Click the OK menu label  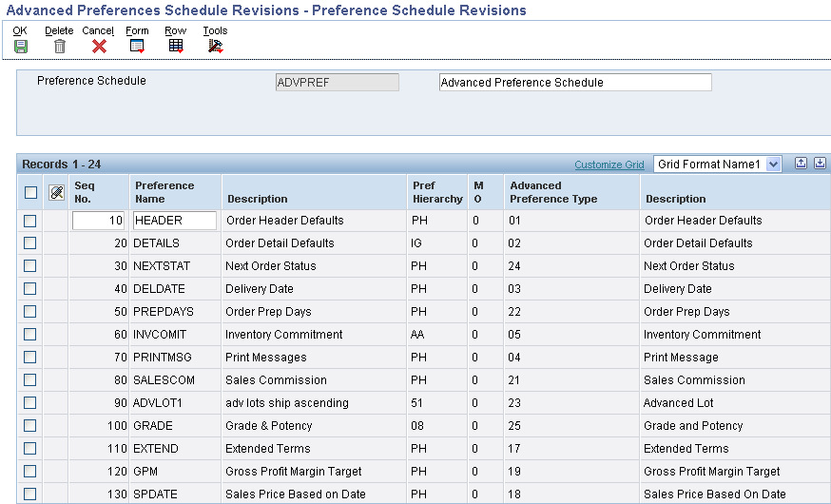click(20, 30)
